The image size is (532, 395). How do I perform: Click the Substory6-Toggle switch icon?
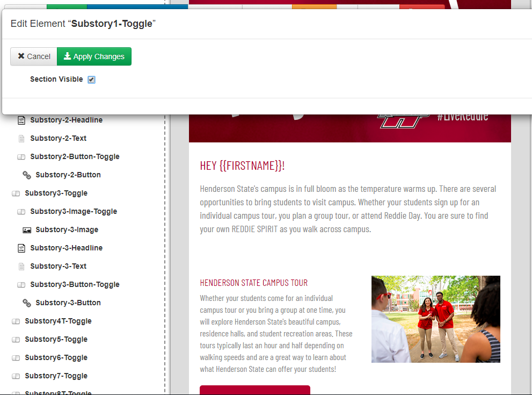click(x=16, y=358)
